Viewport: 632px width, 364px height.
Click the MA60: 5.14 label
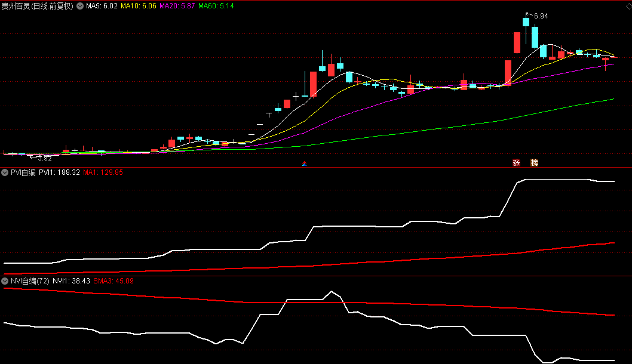pos(216,6)
